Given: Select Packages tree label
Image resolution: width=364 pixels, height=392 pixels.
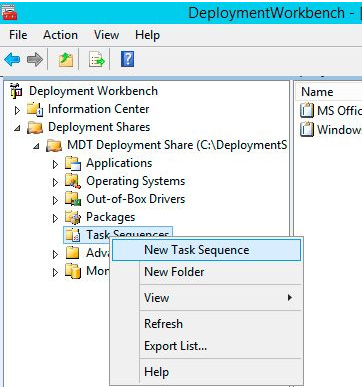Looking at the screenshot, I should click(110, 217).
